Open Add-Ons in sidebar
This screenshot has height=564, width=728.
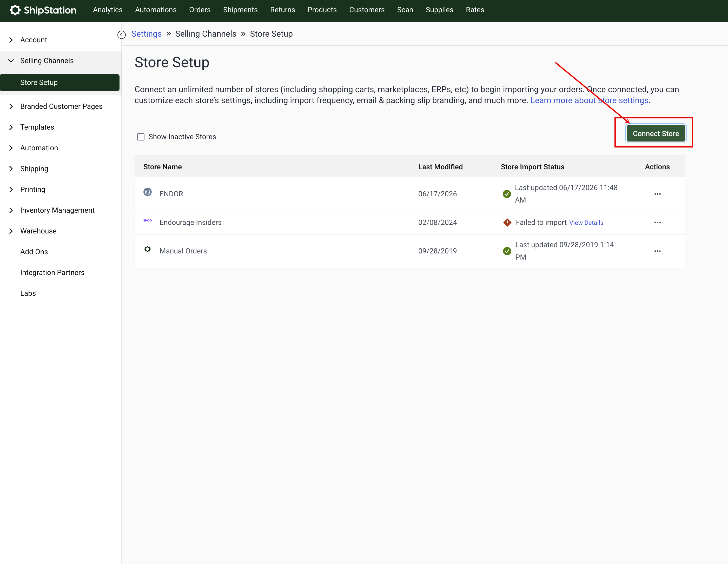[x=34, y=252]
